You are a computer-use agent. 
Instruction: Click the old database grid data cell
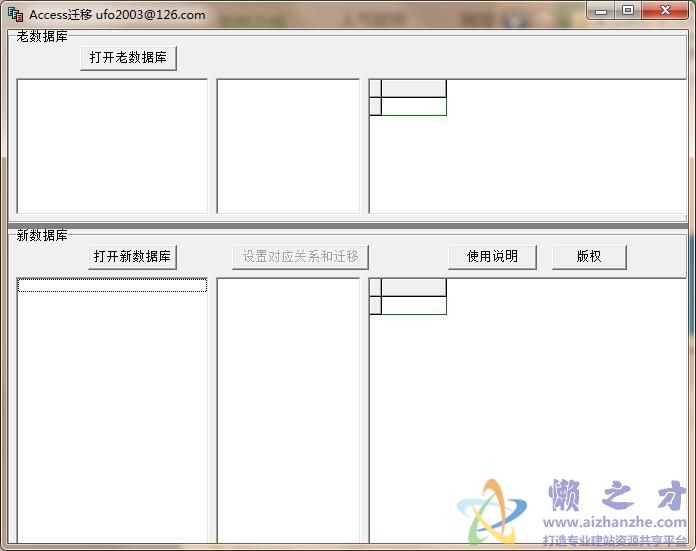pyautogui.click(x=414, y=107)
